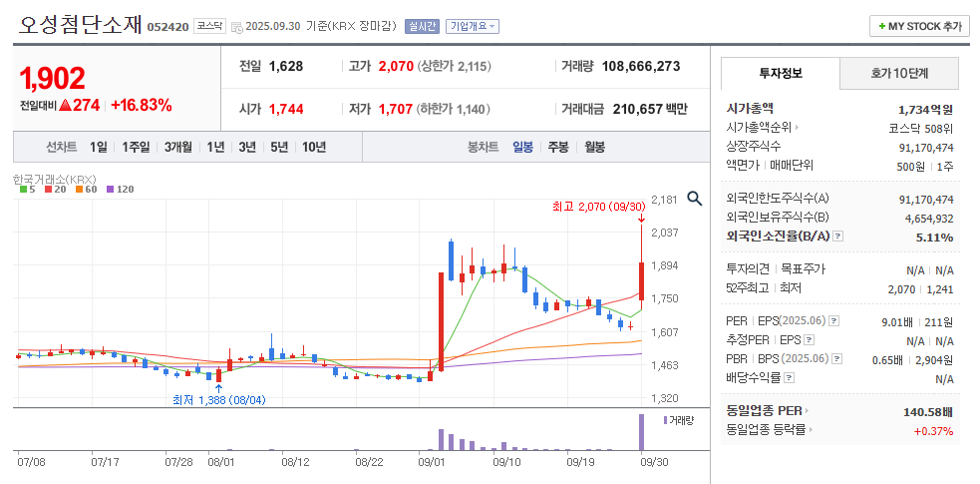Open the calendar icon beside 2025.09.30

tap(237, 27)
